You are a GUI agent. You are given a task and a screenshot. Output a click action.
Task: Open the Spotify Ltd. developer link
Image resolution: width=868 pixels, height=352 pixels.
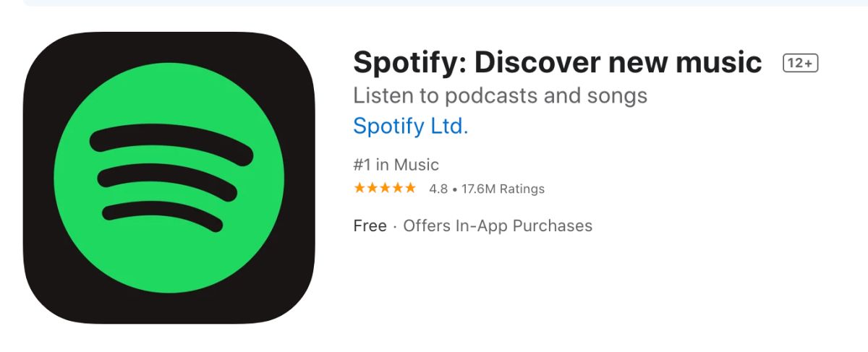point(410,126)
